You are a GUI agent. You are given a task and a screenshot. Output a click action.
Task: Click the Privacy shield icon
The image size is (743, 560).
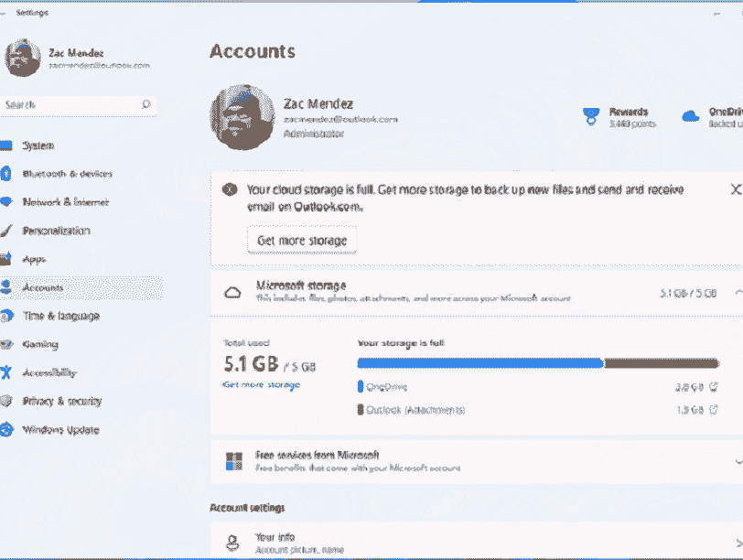5,402
